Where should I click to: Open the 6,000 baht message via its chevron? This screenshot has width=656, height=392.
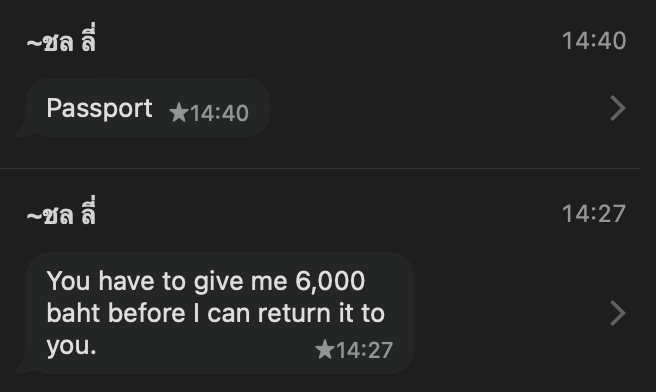[x=618, y=313]
